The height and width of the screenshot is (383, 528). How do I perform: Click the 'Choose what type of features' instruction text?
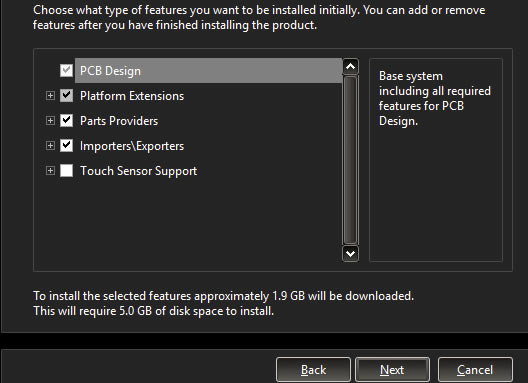point(259,18)
